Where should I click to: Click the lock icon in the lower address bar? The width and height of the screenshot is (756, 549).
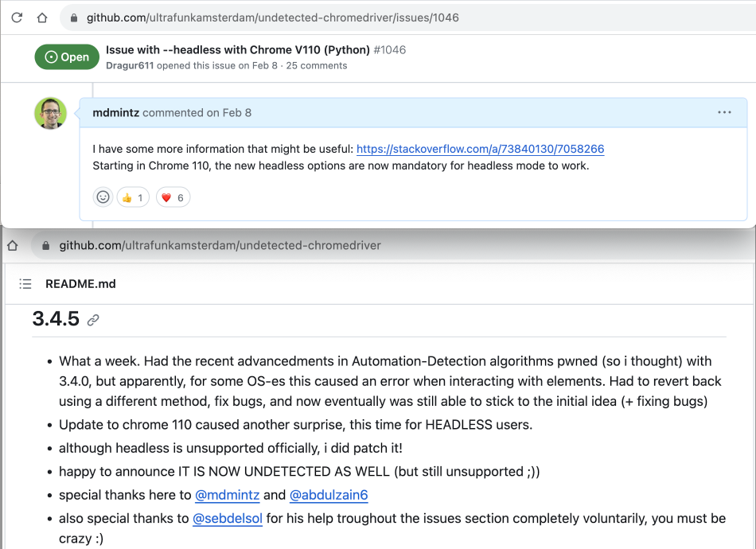[46, 246]
